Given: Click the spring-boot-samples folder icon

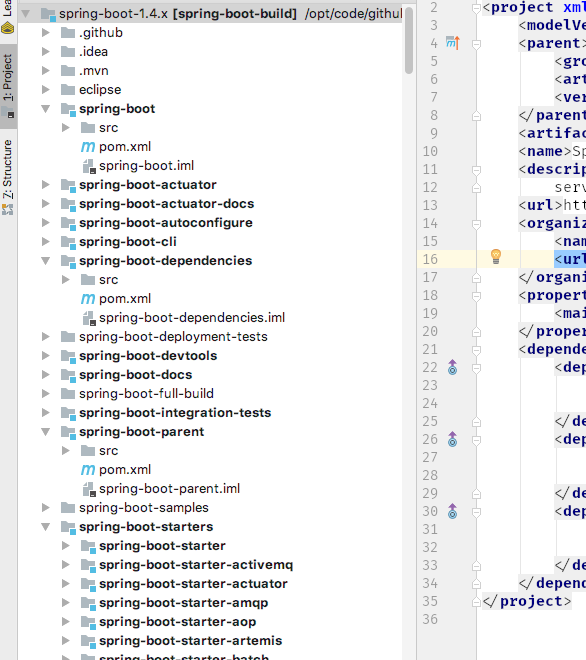Looking at the screenshot, I should [68, 508].
